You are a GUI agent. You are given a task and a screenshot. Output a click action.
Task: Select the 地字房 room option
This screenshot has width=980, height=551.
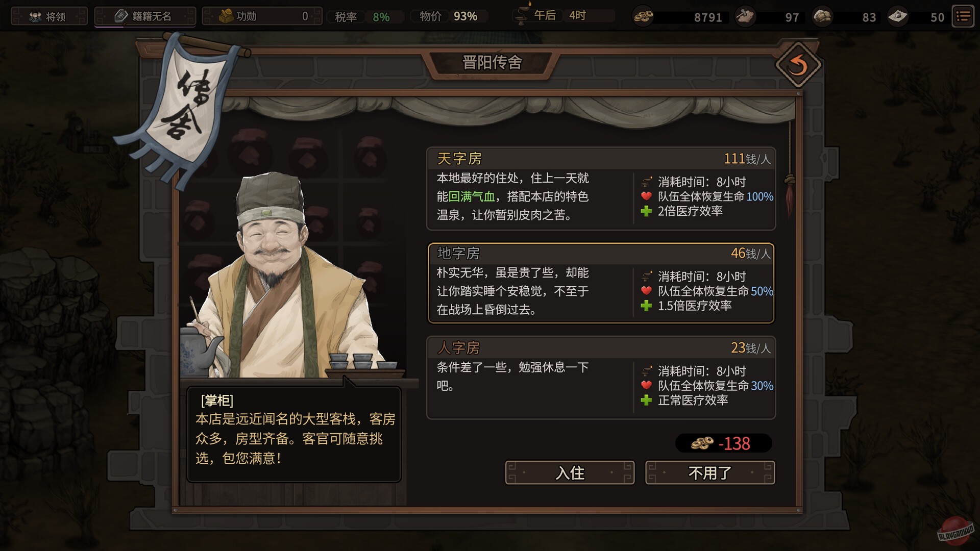click(601, 283)
